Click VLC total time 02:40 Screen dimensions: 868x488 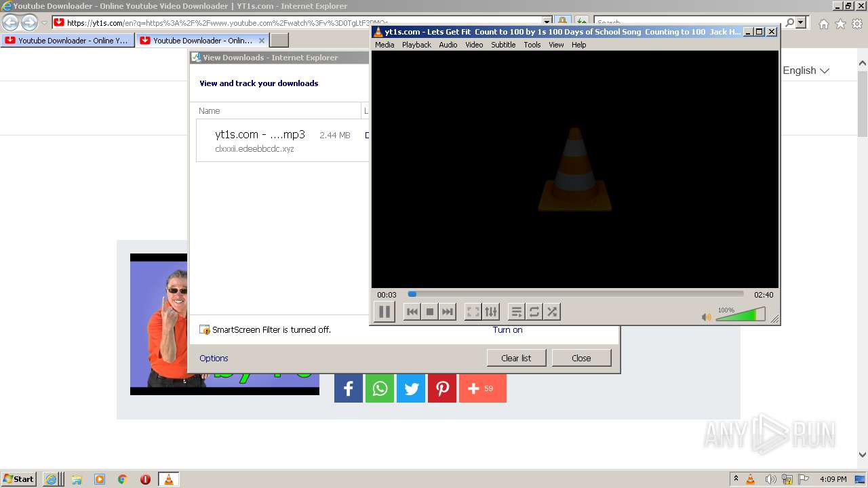click(764, 295)
